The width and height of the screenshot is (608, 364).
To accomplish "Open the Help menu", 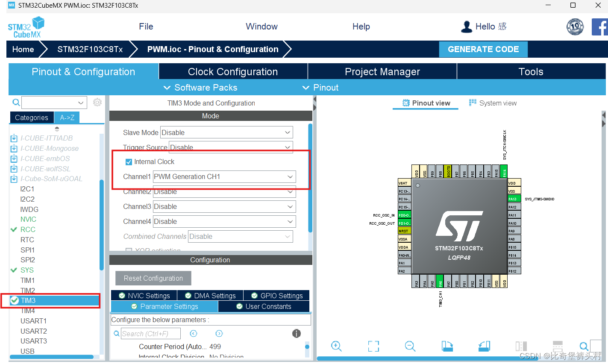I will (x=361, y=26).
